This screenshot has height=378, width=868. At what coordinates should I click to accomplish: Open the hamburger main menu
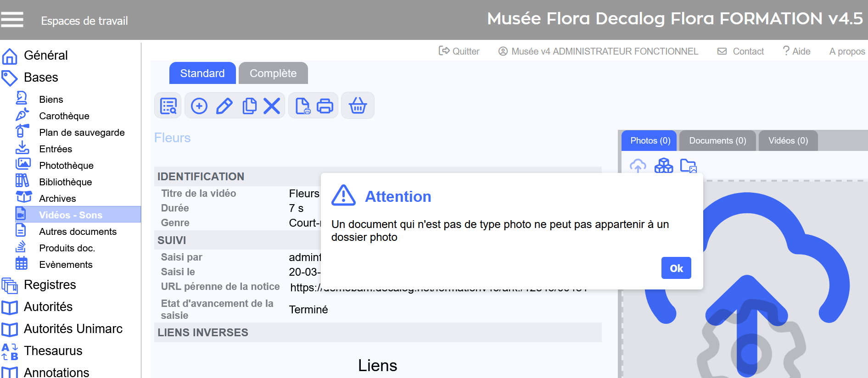click(12, 20)
